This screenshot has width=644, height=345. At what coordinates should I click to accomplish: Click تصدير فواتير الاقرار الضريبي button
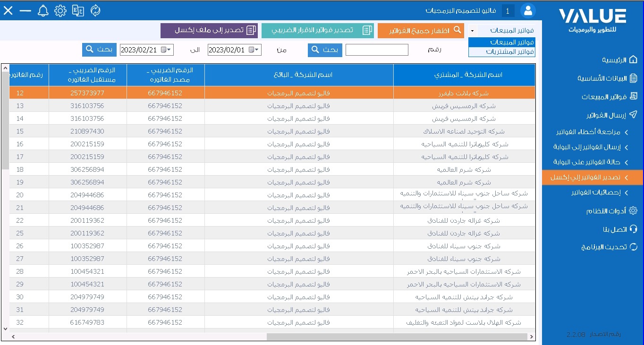pos(318,30)
